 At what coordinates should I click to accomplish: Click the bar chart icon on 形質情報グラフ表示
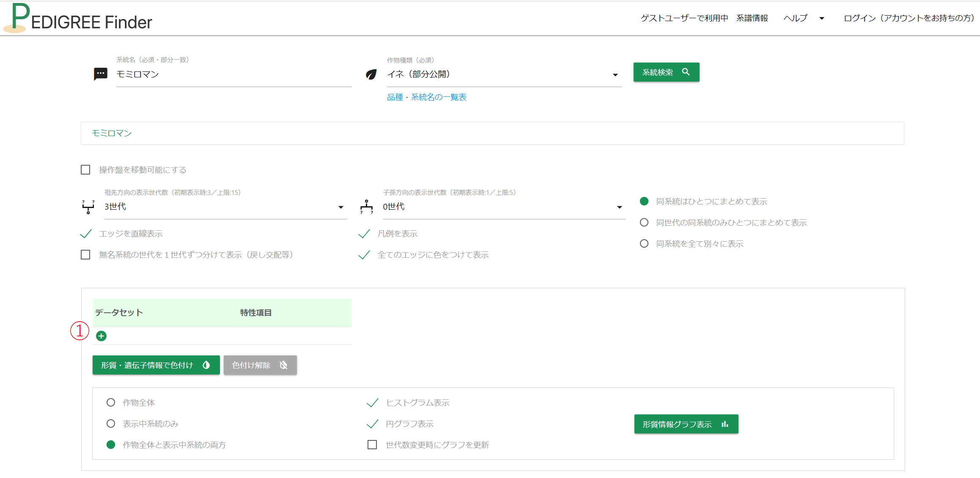[725, 424]
